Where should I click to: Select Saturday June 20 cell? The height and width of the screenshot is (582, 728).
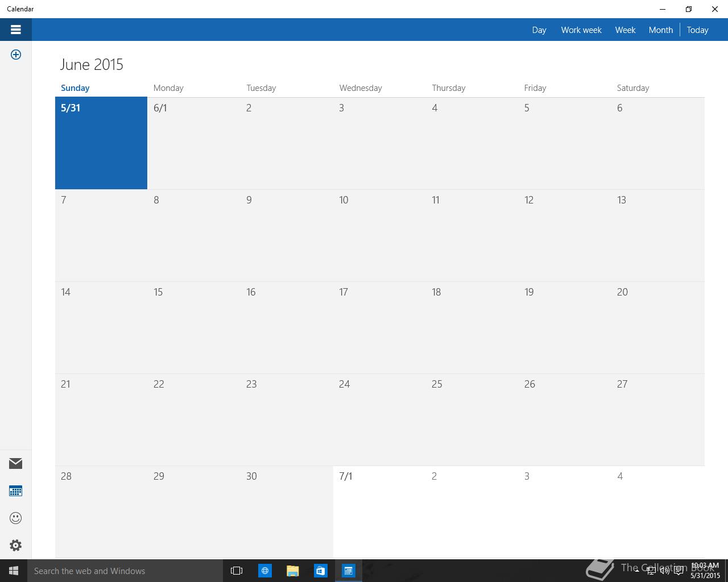[x=658, y=327]
